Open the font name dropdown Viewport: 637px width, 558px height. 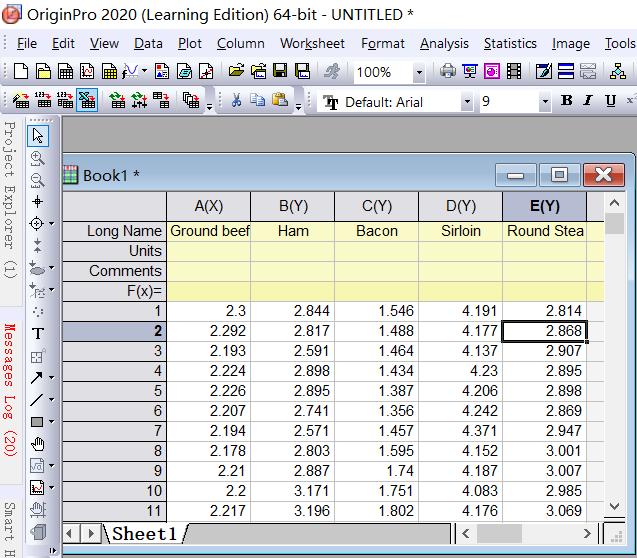[466, 102]
